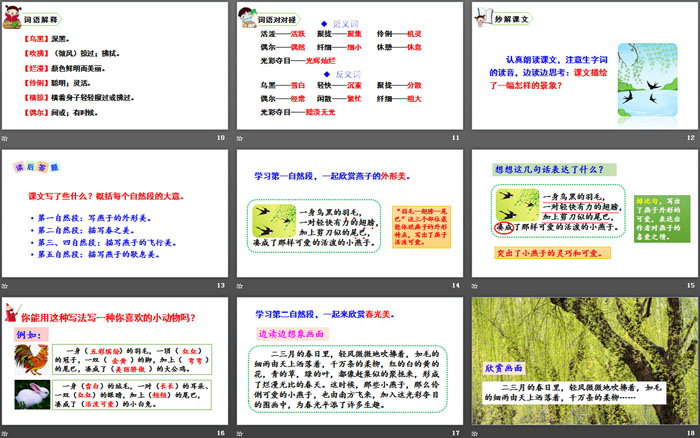Click the animation star icon under slide 18

(474, 432)
